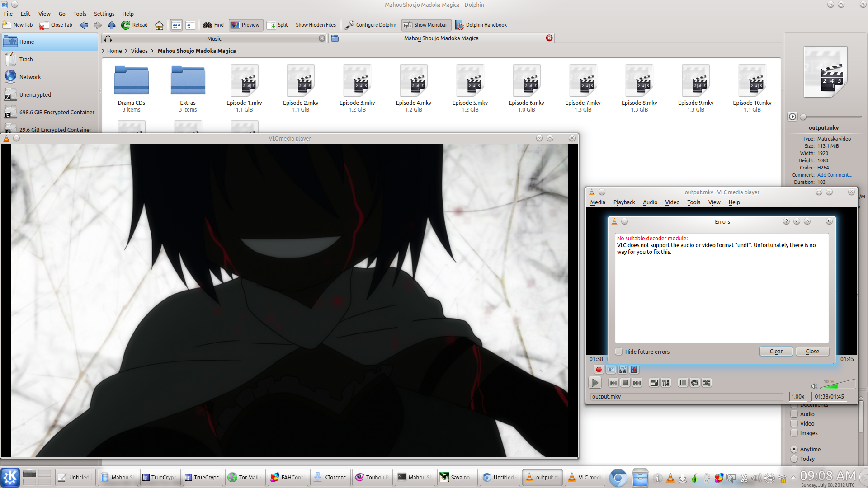Toggle fullscreen in VLC controls
The width and height of the screenshot is (868, 488).
click(x=654, y=383)
